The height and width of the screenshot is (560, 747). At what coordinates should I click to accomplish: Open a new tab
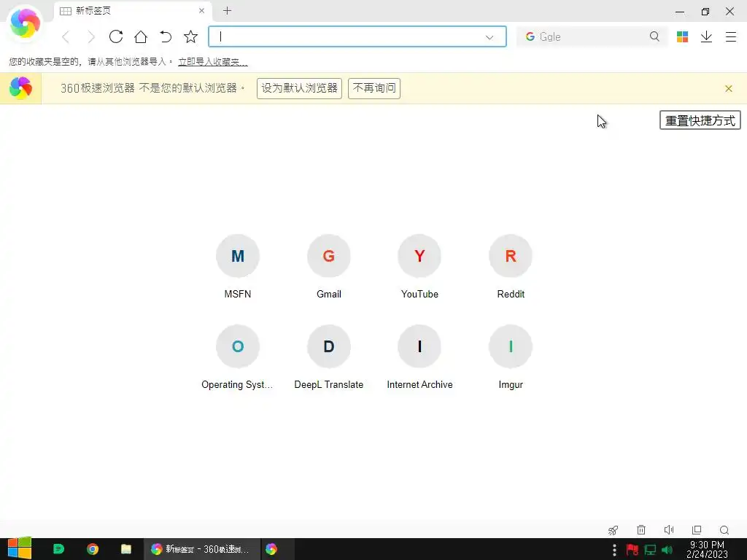coord(228,10)
